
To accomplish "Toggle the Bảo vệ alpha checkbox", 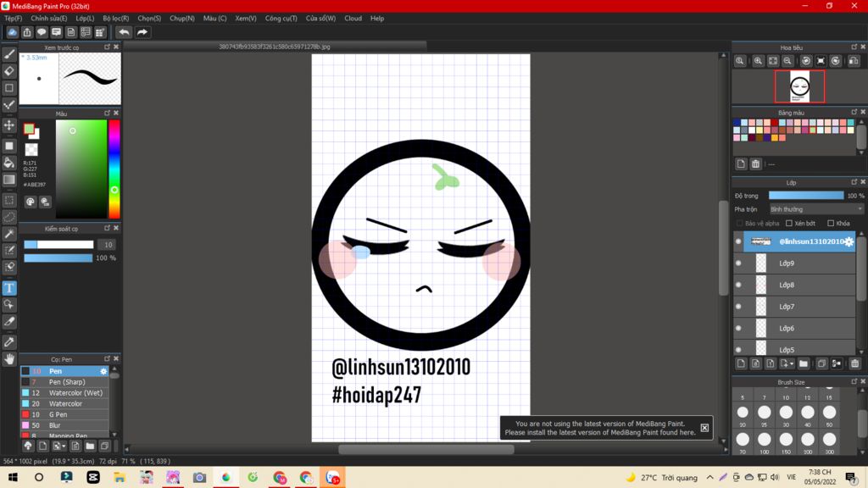I will click(x=739, y=224).
